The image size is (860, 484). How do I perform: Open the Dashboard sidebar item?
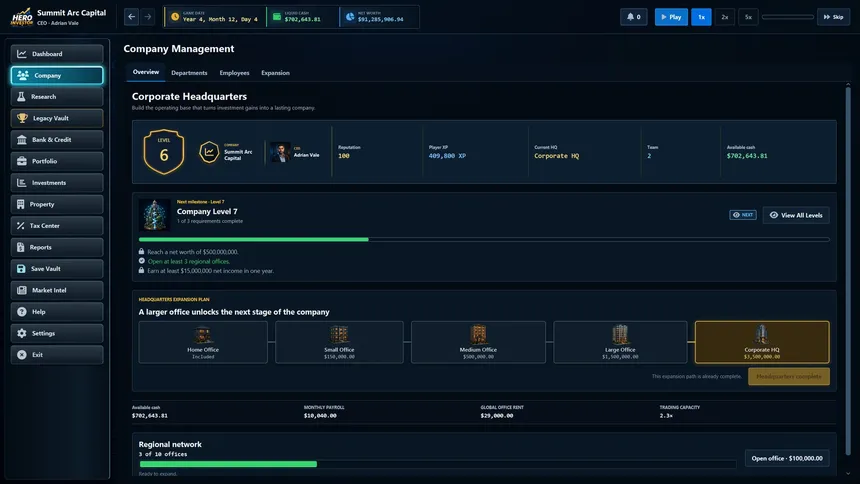coord(56,54)
